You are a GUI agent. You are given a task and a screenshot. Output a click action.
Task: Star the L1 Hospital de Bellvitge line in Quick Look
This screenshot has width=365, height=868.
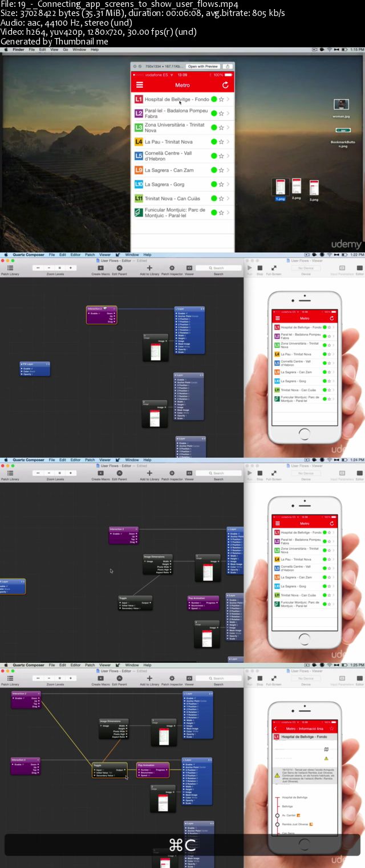click(221, 99)
